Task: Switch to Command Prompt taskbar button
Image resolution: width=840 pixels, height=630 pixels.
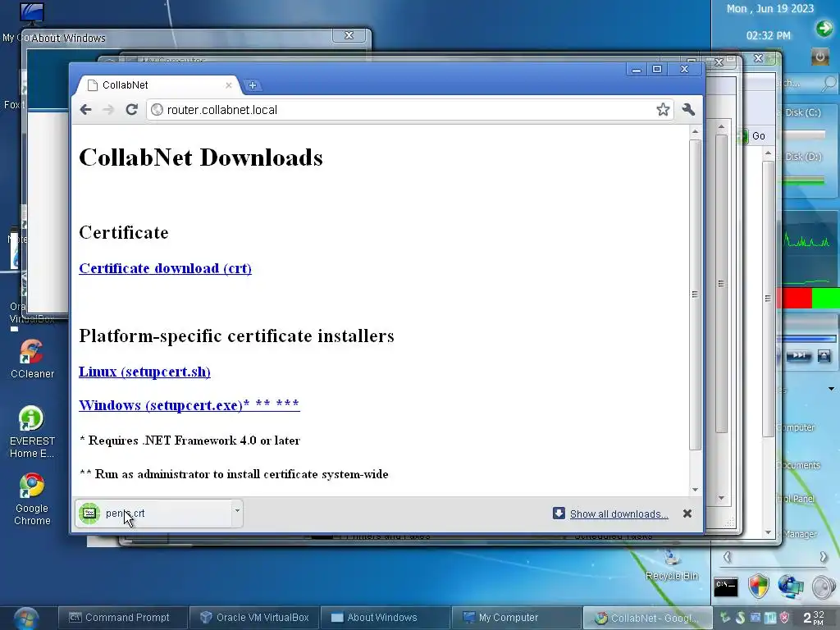Action: coord(122,618)
